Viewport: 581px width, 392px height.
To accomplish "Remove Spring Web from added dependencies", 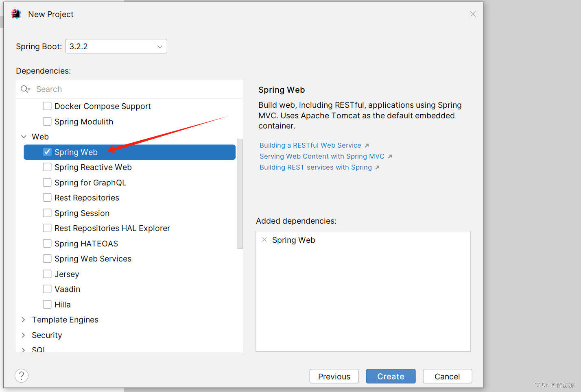I will point(264,240).
